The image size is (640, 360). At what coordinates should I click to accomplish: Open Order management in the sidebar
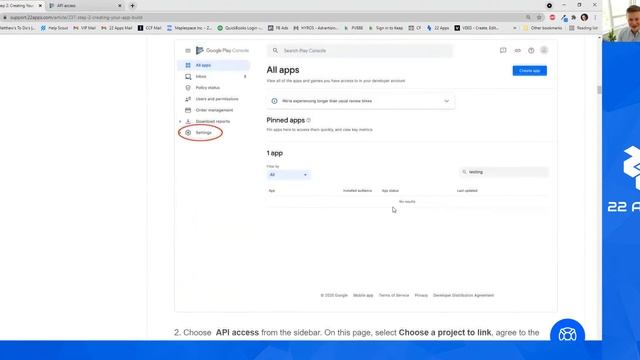pos(214,110)
